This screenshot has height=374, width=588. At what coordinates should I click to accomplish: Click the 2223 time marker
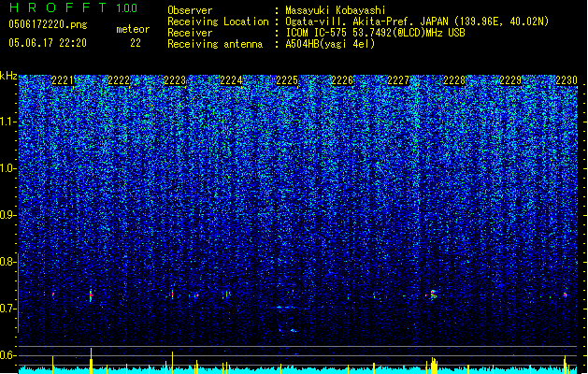175,80
